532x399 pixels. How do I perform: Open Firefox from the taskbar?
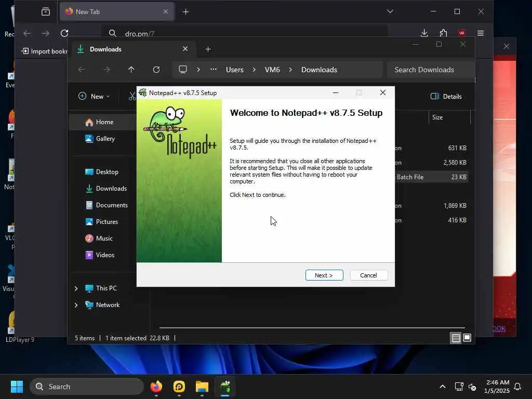[156, 387]
